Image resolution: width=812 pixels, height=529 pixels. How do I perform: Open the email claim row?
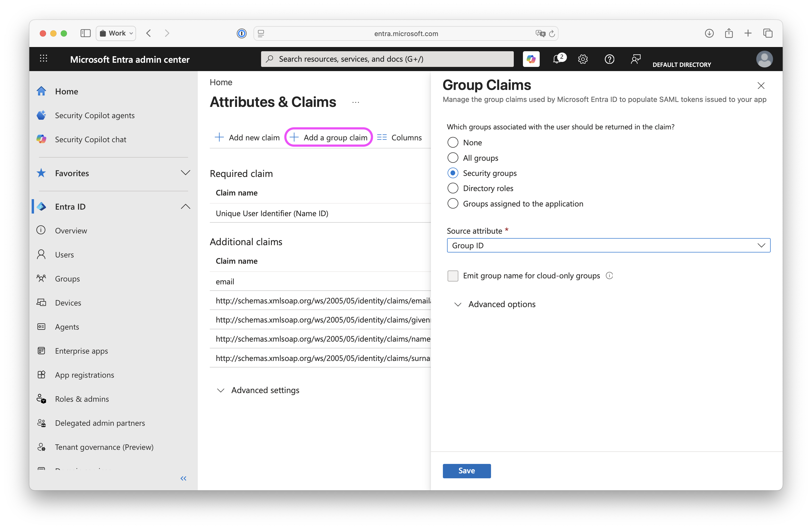tap(320, 281)
